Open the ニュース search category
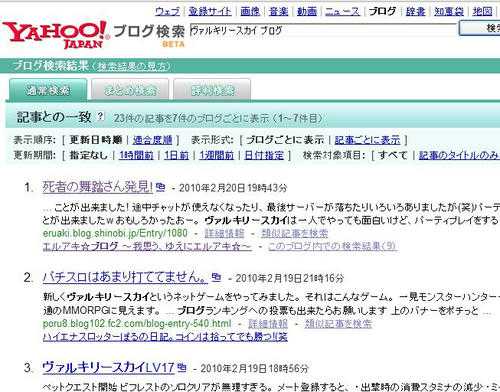 (343, 11)
